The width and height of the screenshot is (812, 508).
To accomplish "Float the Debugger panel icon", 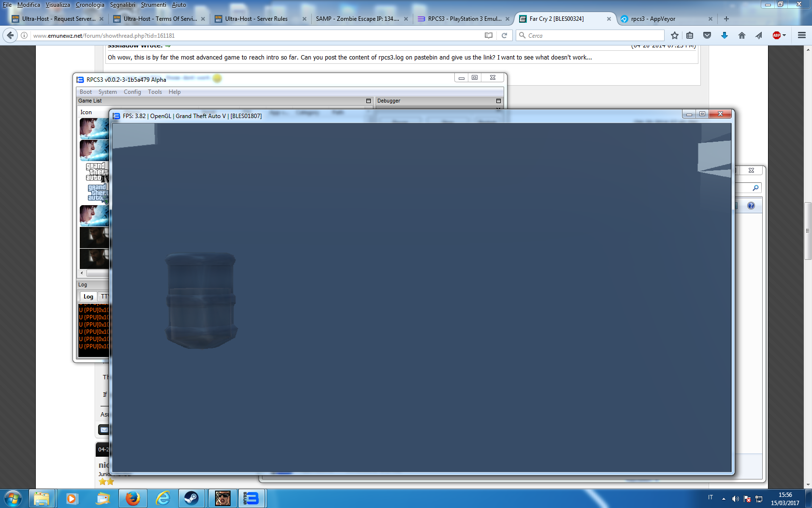I will point(498,101).
